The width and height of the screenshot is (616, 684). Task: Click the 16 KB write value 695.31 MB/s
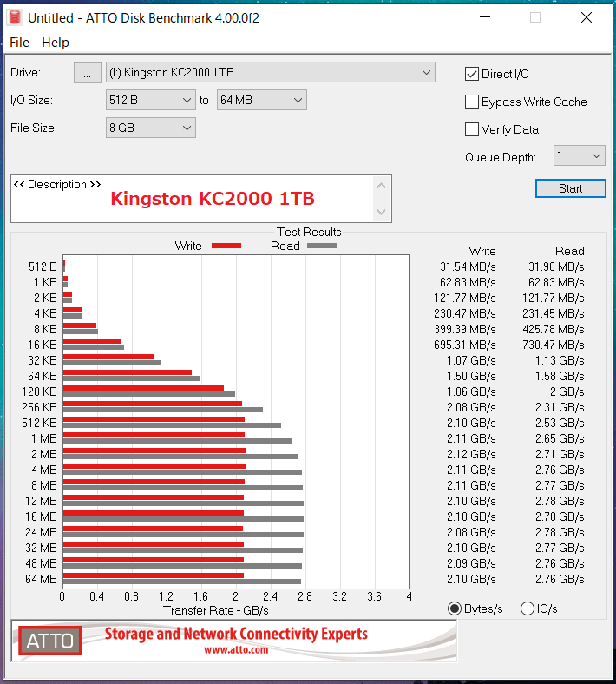pyautogui.click(x=465, y=345)
